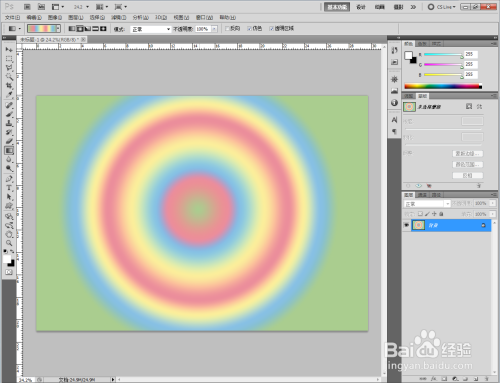
Task: Select the Move tool
Action: pyautogui.click(x=9, y=49)
